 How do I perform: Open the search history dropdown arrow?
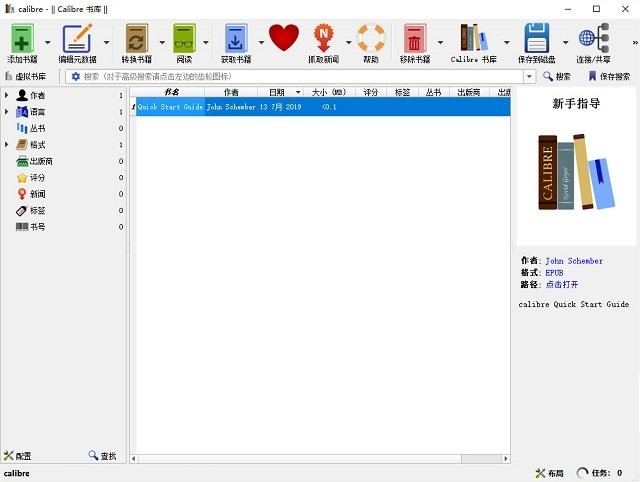530,76
